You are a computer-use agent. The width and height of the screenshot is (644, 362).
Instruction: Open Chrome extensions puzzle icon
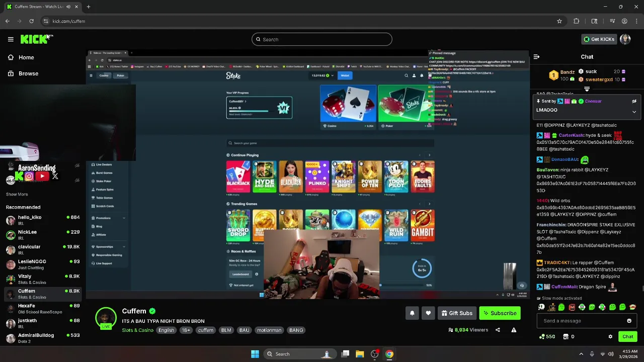[x=576, y=21]
